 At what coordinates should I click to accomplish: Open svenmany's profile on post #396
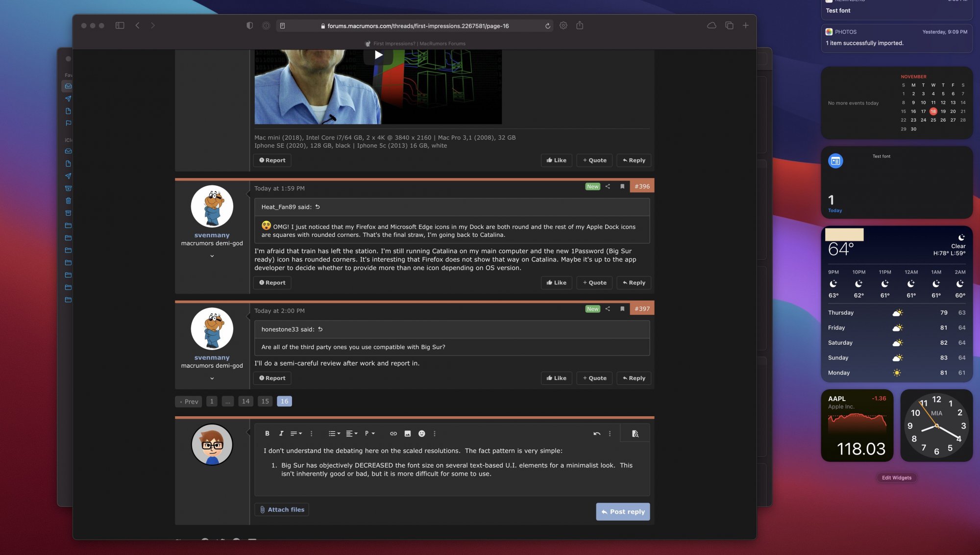point(212,235)
